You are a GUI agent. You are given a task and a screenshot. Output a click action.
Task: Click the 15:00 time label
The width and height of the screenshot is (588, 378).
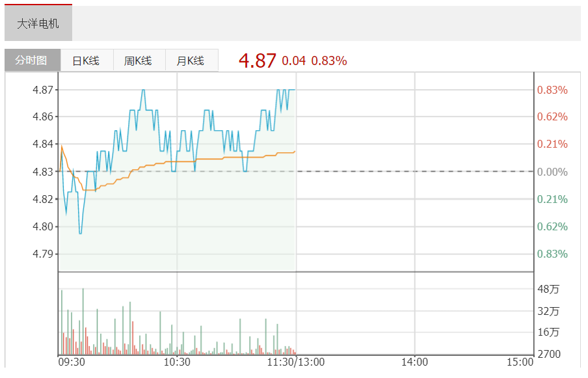pos(520,362)
